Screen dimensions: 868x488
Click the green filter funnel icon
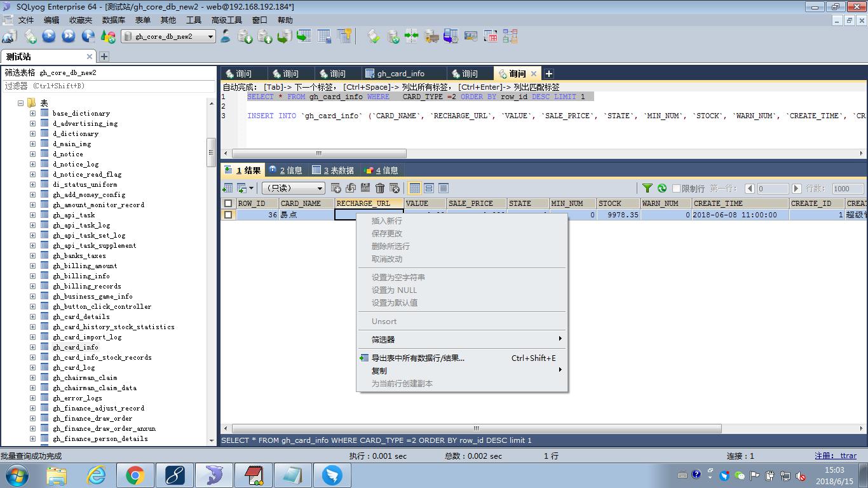(647, 188)
